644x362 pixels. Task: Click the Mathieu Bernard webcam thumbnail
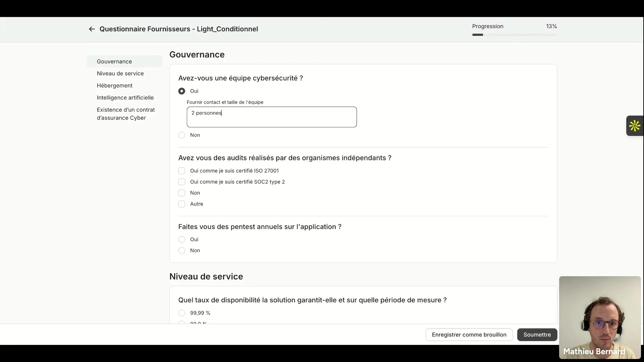(600, 317)
